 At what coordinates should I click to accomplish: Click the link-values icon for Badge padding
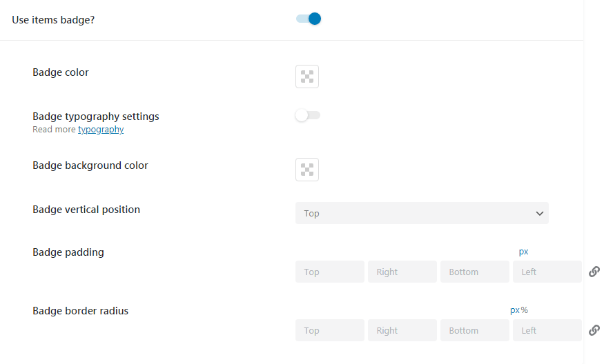tap(594, 272)
